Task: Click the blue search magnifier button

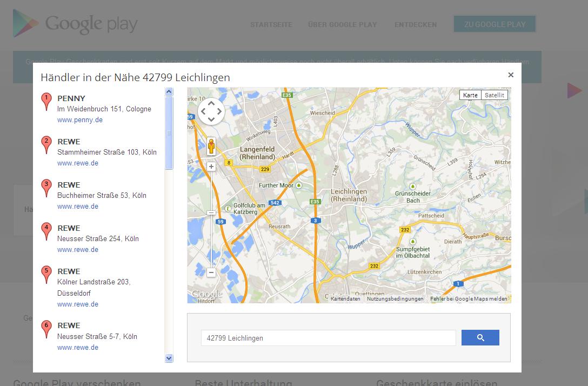Action: pos(480,337)
